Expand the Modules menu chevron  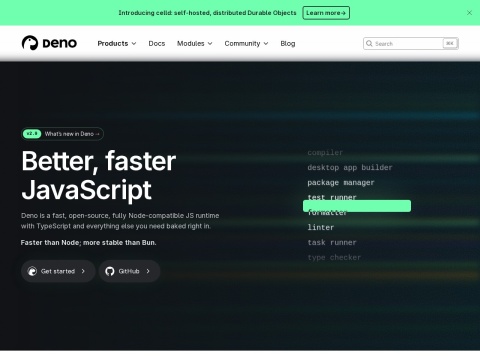pyautogui.click(x=210, y=44)
